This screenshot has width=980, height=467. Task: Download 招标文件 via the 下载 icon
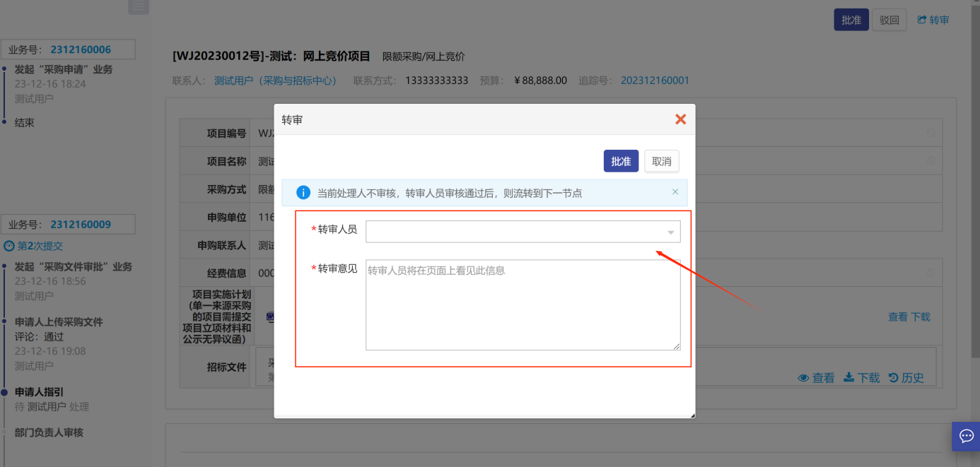click(x=849, y=378)
